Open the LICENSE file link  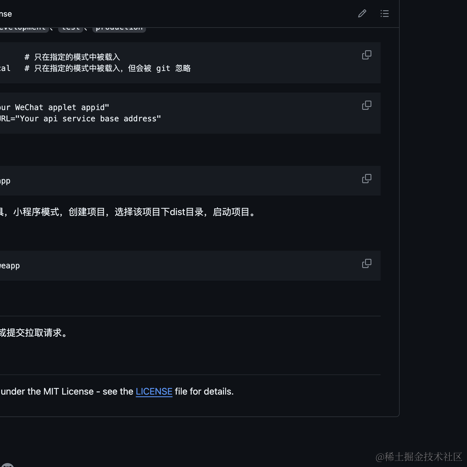coord(154,391)
